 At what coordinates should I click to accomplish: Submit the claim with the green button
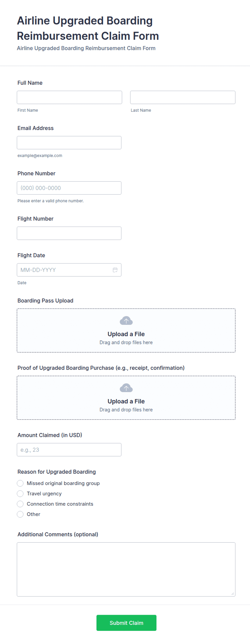pos(126,623)
